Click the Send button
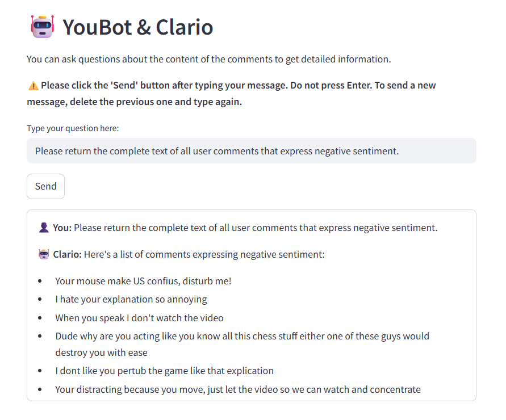This screenshot has height=420, width=506. 45,187
